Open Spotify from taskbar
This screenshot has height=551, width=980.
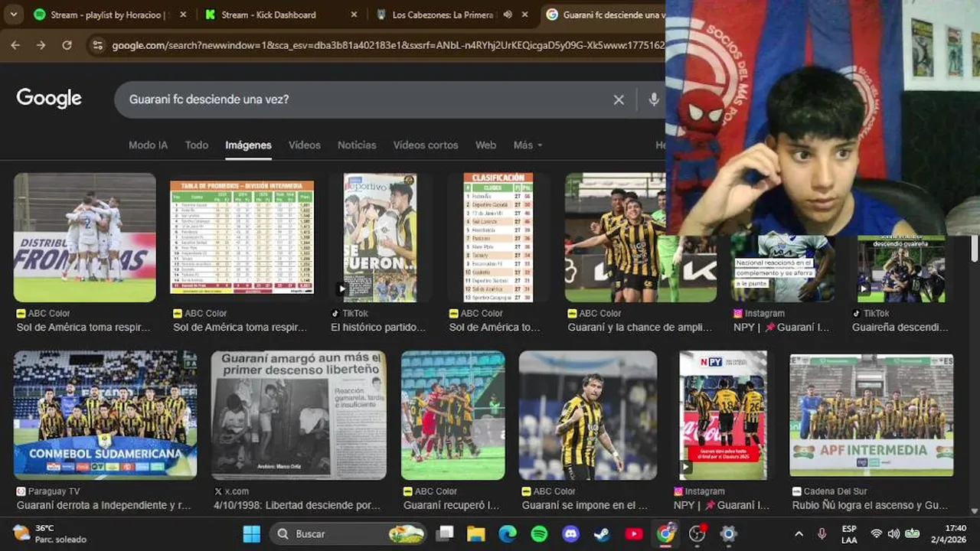click(539, 534)
